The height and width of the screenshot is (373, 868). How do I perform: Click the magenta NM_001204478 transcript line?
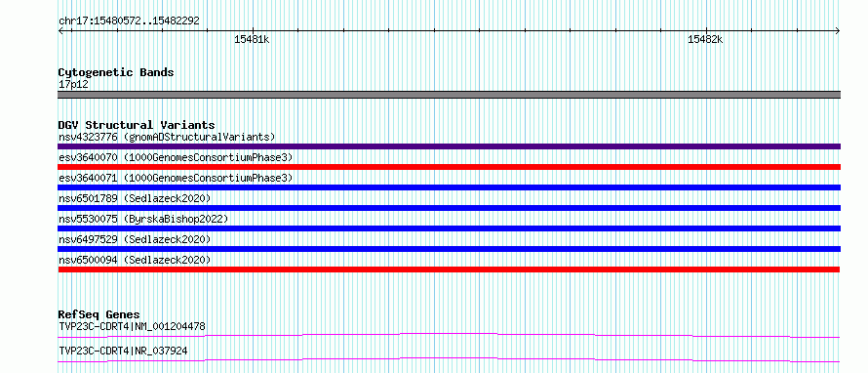click(449, 335)
